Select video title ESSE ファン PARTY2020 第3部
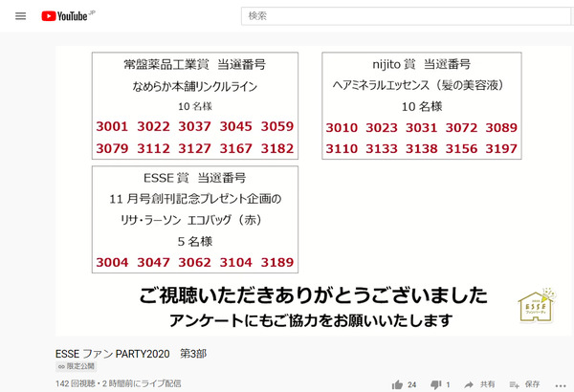This screenshot has width=574, height=392. click(x=131, y=354)
